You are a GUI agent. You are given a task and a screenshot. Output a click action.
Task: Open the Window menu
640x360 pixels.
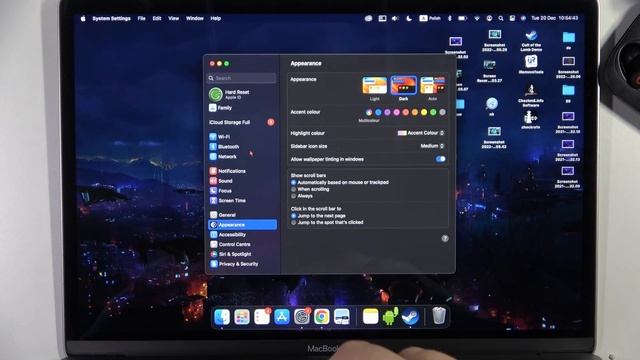point(195,18)
